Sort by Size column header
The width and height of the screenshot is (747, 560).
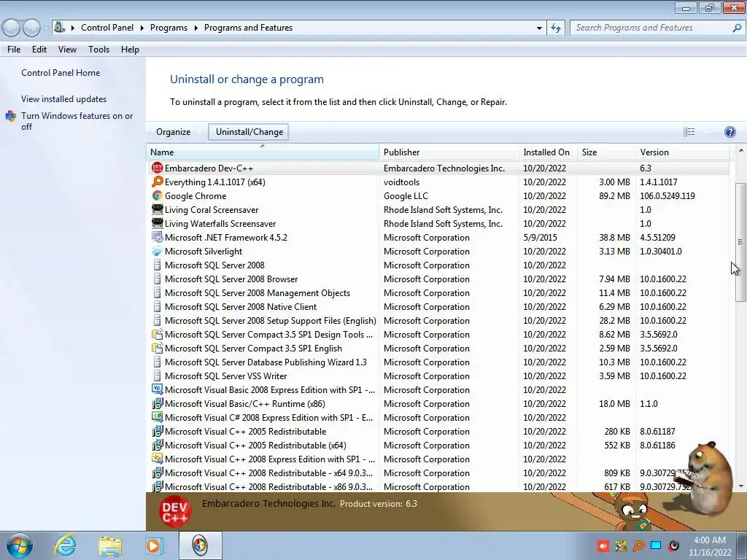[606, 152]
